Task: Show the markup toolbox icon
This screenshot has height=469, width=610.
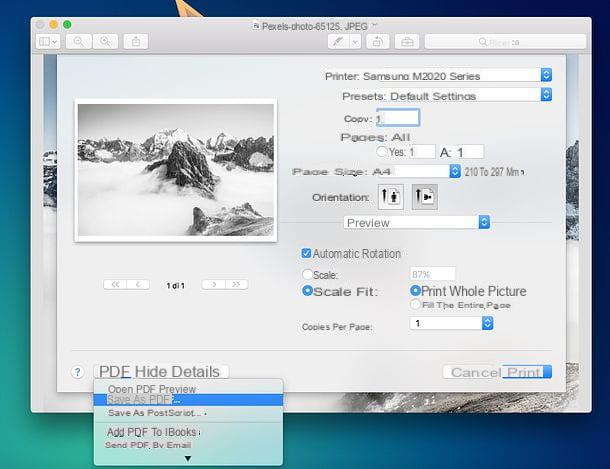Action: [x=407, y=42]
